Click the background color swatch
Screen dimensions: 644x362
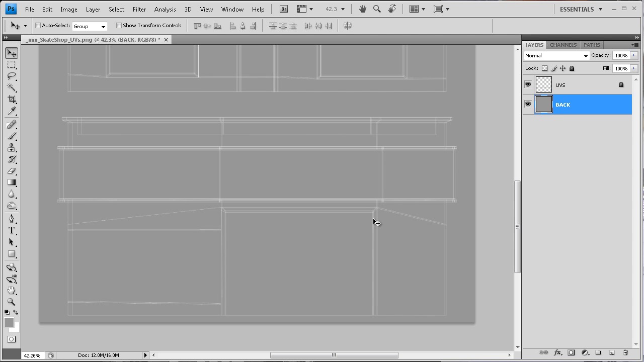[x=16, y=328]
